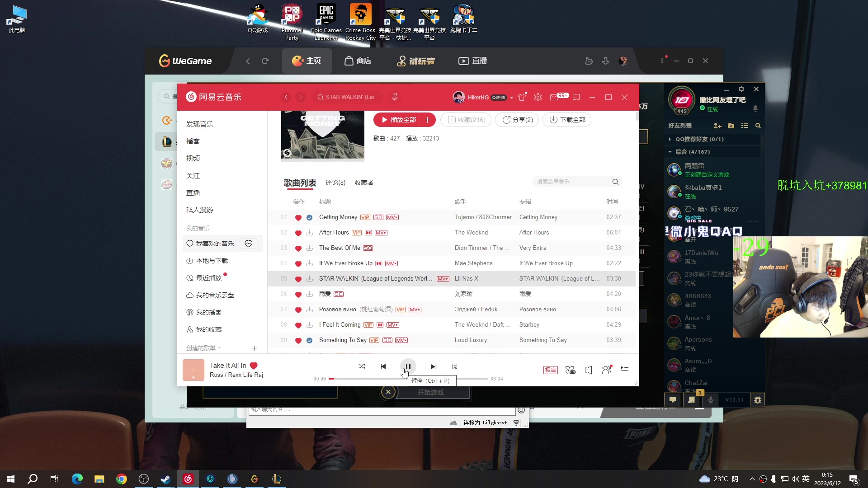The height and width of the screenshot is (488, 868).
Task: Download I Feel It Coming icon
Action: coord(310,325)
